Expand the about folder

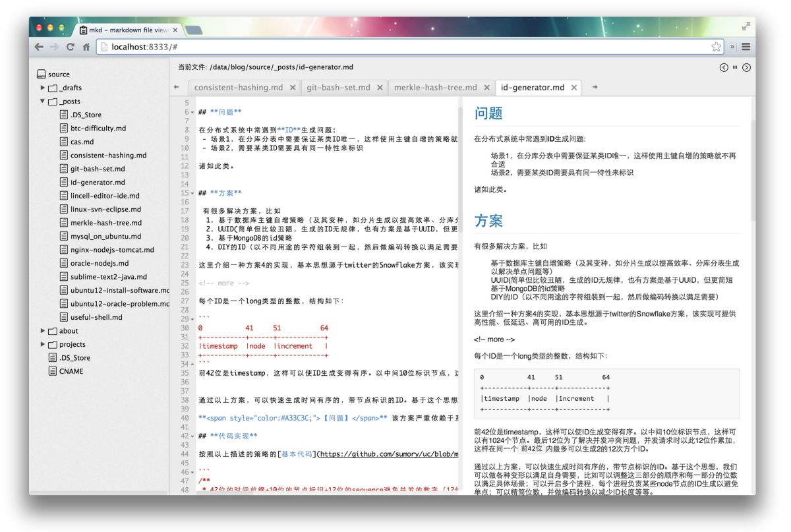click(43, 331)
